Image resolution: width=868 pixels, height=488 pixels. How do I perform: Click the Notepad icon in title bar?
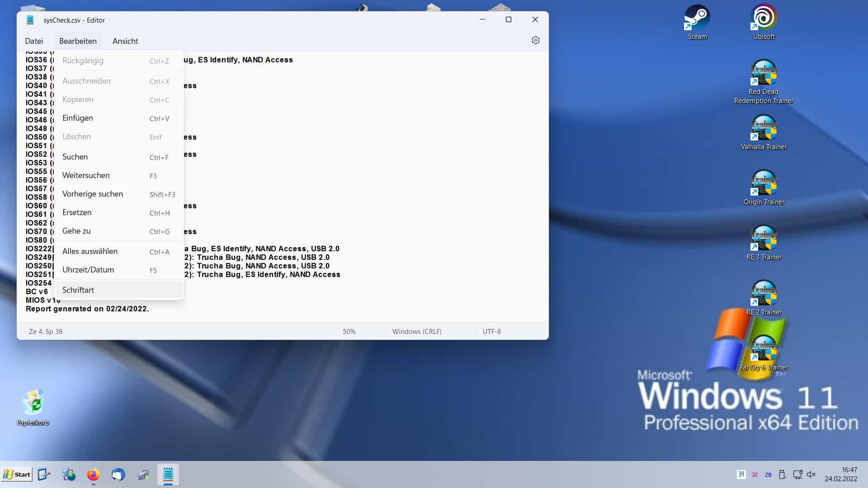click(x=30, y=20)
